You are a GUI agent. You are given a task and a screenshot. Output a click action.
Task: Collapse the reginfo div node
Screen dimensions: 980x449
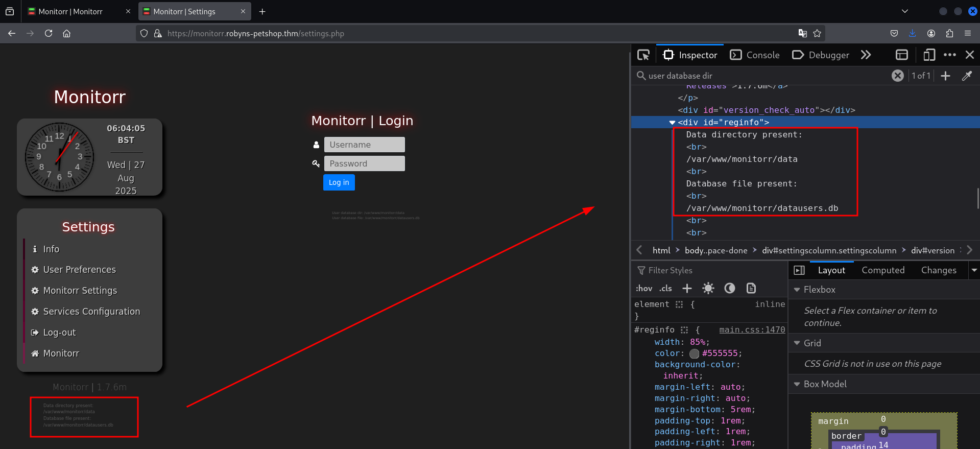coord(672,123)
